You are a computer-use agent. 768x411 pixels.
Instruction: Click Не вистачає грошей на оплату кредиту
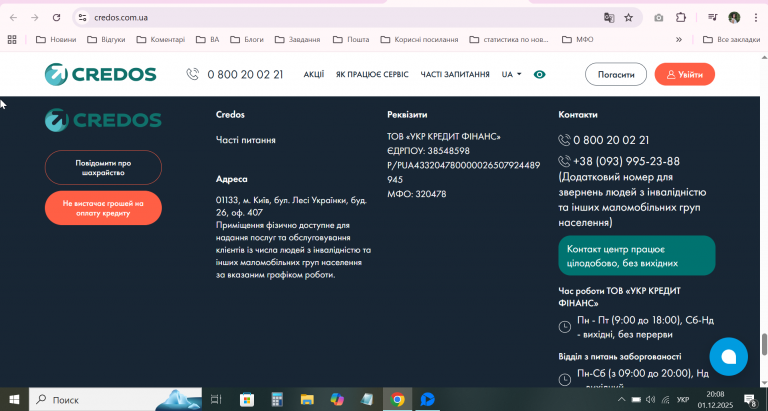[103, 208]
